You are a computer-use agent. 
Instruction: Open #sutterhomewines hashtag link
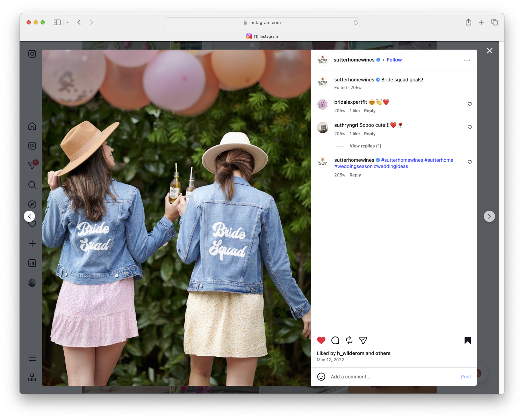point(402,160)
